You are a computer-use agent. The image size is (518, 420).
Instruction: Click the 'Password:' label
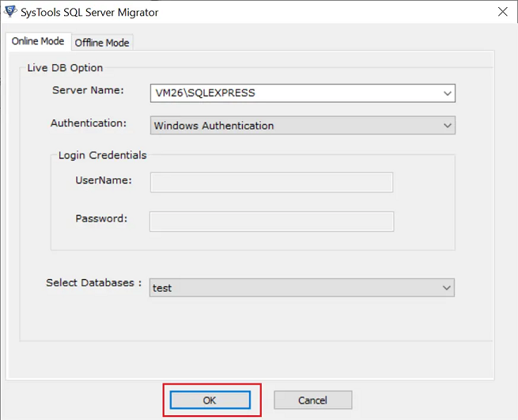[101, 218]
